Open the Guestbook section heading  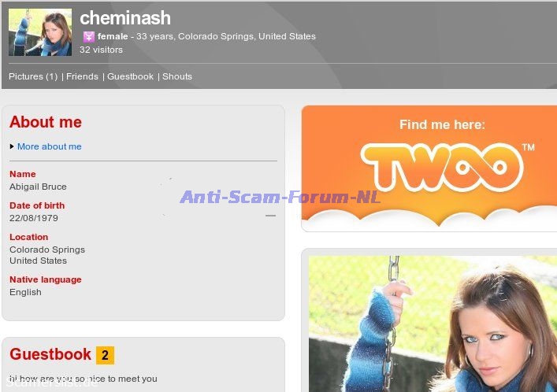[x=50, y=354]
